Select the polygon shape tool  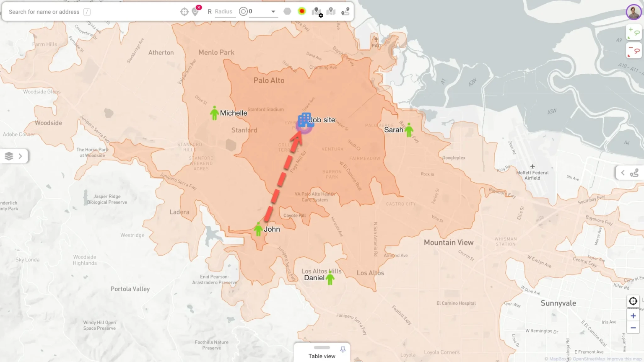click(x=288, y=11)
